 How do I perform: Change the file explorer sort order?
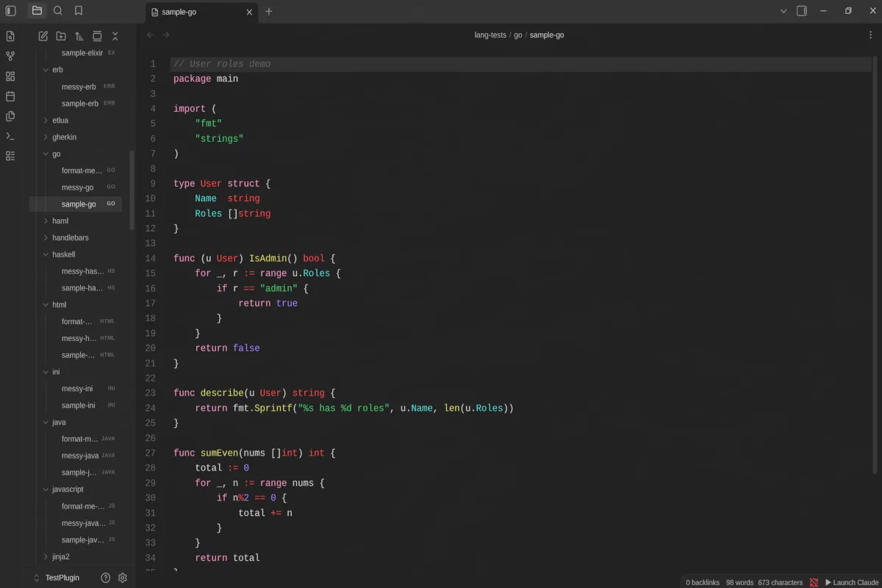coord(79,36)
